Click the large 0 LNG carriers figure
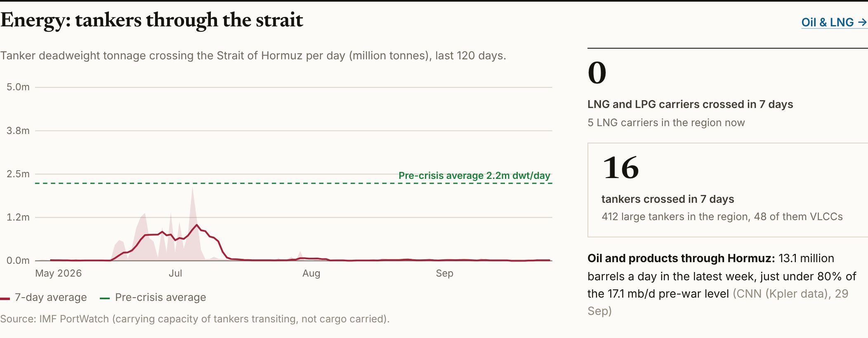The height and width of the screenshot is (338, 868). pyautogui.click(x=597, y=73)
